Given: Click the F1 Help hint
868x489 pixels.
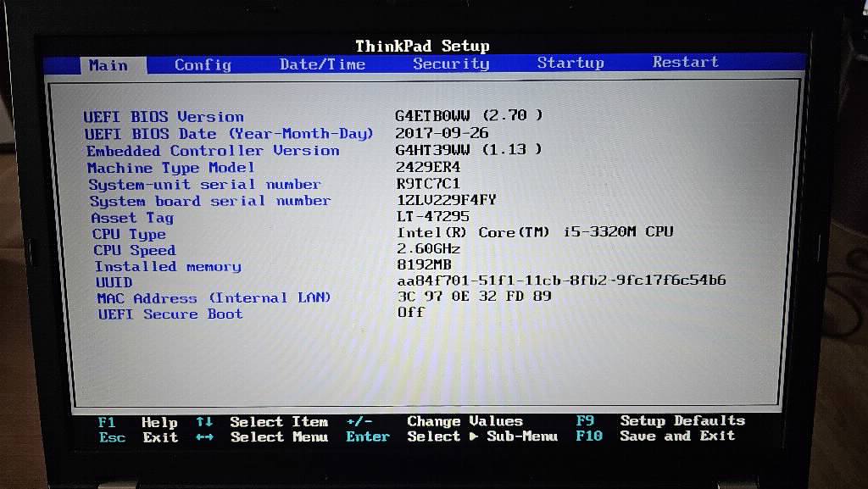Looking at the screenshot, I should pyautogui.click(x=137, y=423).
